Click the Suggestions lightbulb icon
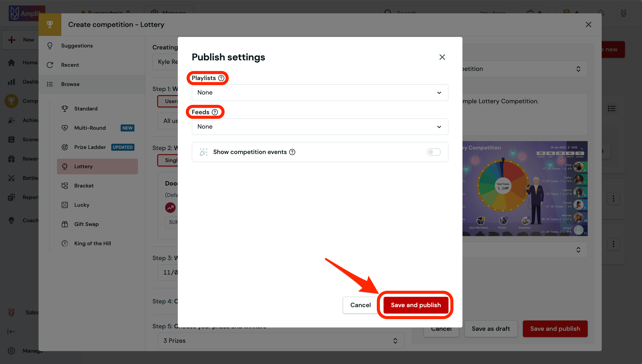 click(50, 45)
